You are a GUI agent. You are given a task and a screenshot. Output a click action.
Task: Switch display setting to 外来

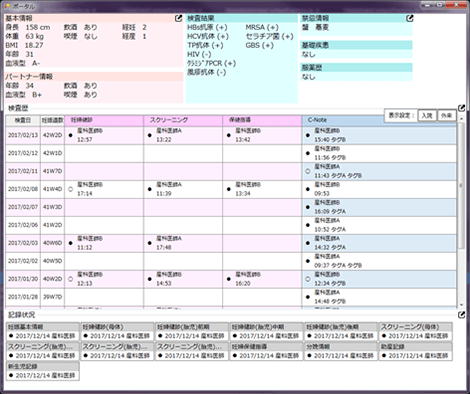point(446,116)
